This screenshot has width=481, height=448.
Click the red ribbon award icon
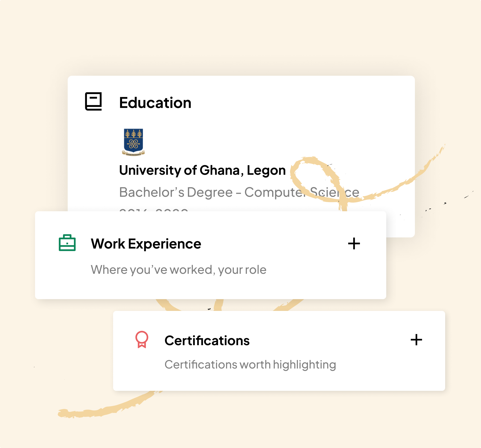pyautogui.click(x=142, y=339)
